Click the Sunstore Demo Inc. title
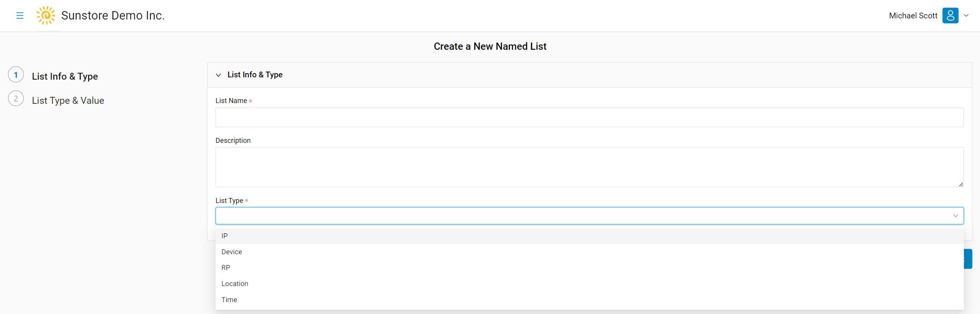 click(113, 16)
